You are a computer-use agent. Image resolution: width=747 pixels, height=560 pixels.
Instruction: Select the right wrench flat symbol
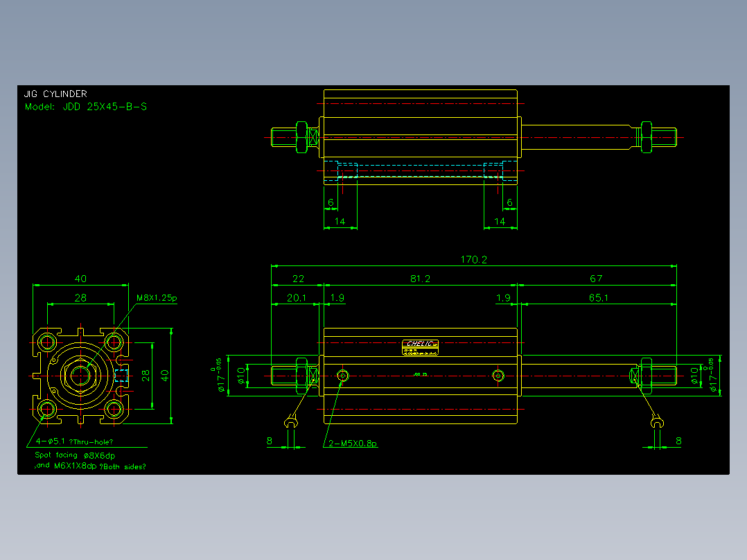click(658, 422)
